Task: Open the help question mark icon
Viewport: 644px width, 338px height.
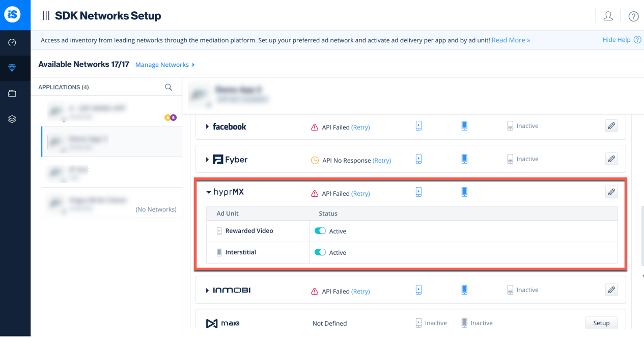Action: (633, 16)
